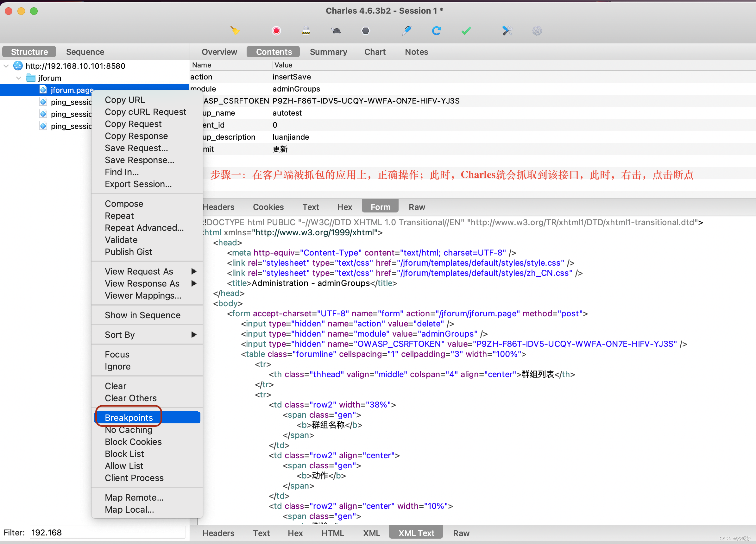The width and height of the screenshot is (756, 544).
Task: Click the globe host icon
Action: 18,66
